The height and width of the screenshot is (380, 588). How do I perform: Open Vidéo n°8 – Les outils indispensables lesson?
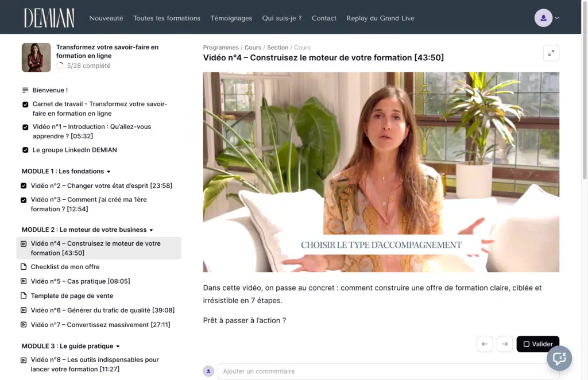pyautogui.click(x=95, y=365)
